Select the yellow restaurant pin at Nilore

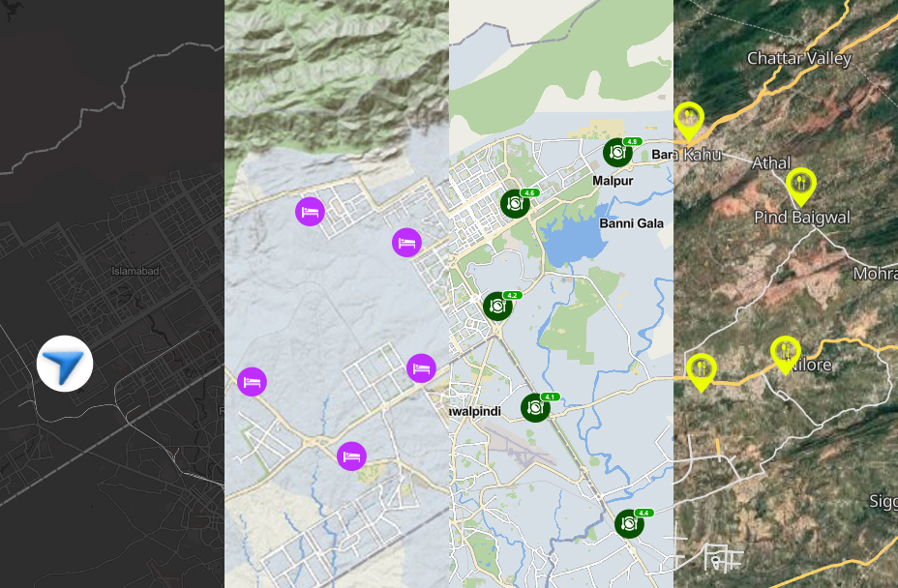tap(785, 353)
